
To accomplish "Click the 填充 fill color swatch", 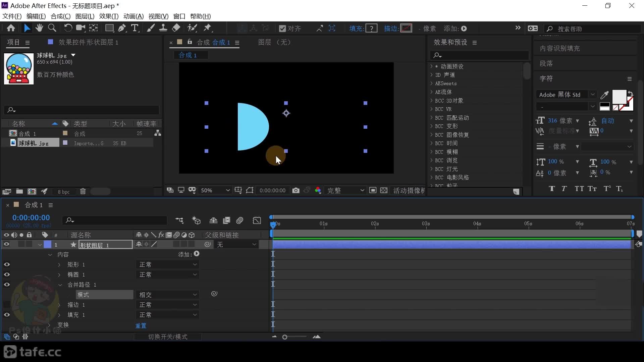I will (371, 28).
